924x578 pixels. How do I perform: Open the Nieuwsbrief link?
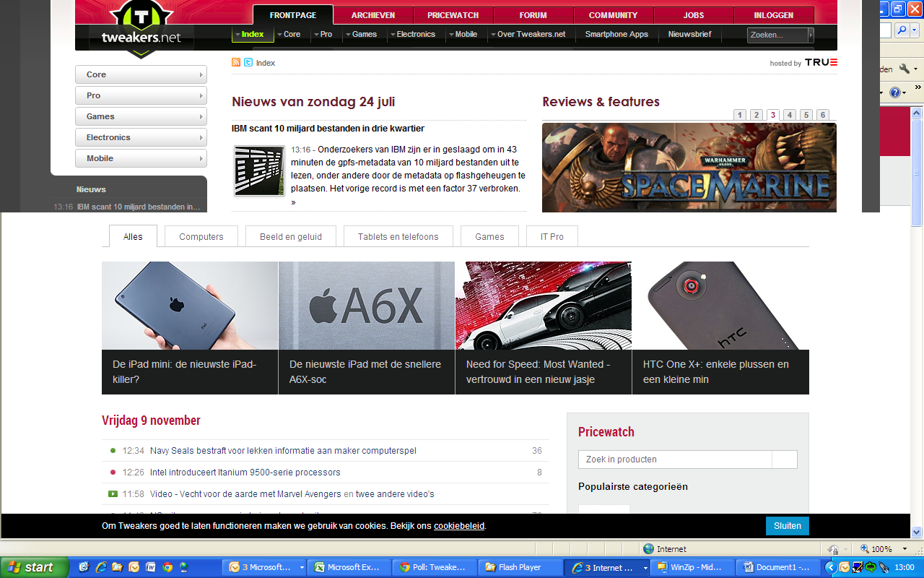(689, 34)
